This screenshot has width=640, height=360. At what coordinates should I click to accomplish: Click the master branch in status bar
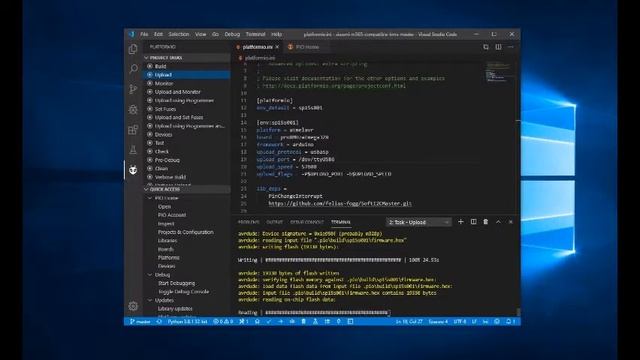point(140,322)
